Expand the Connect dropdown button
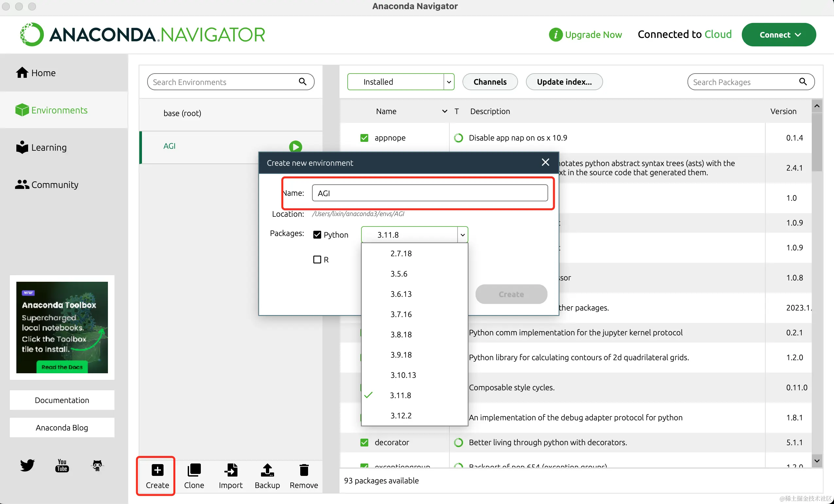Viewport: 834px width, 504px height. coord(778,35)
